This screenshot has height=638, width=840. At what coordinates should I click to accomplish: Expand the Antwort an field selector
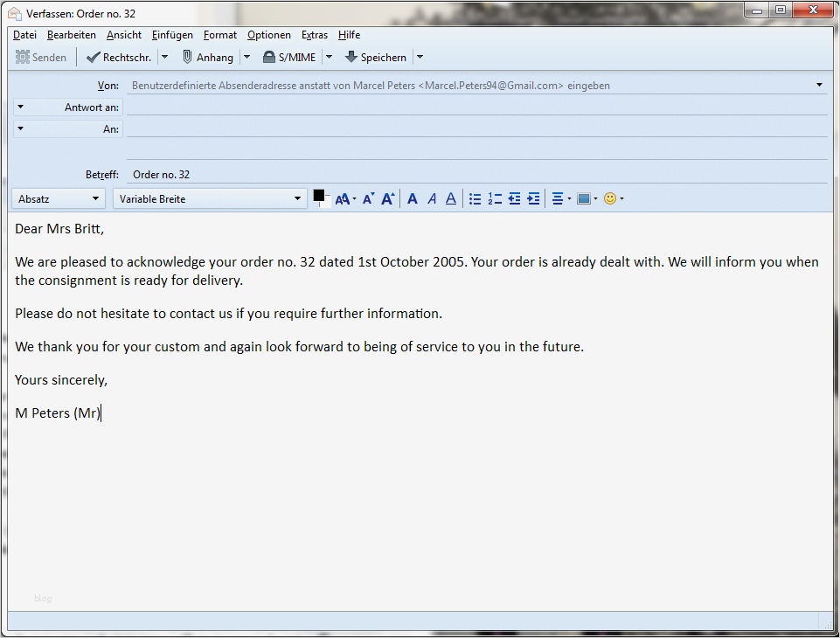coord(19,107)
